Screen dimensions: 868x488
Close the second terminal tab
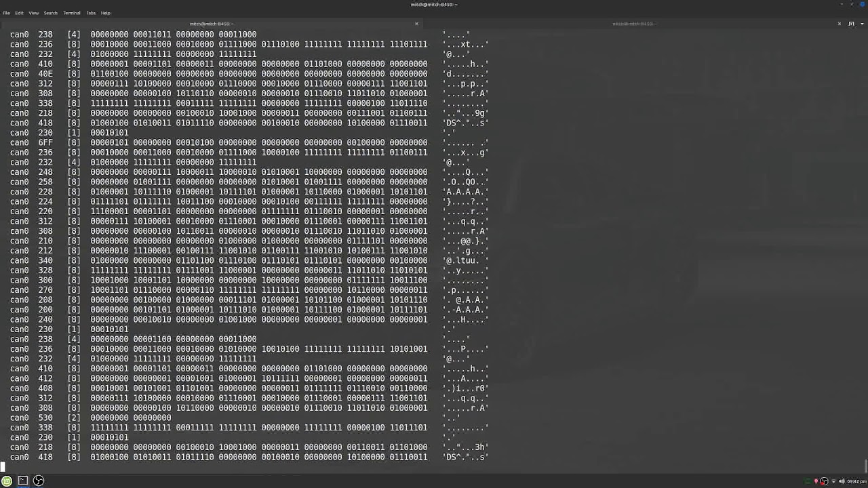(x=840, y=24)
